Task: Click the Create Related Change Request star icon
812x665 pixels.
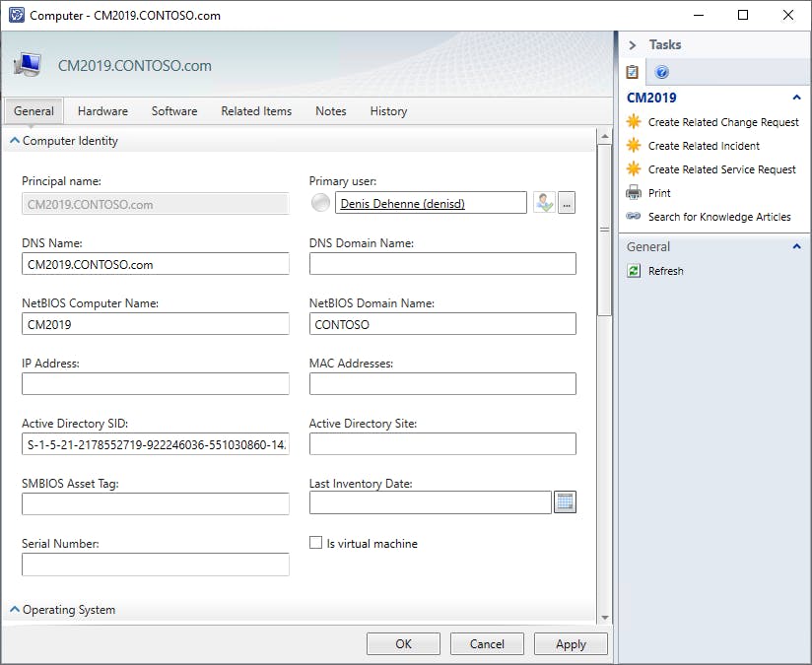Action: tap(634, 122)
